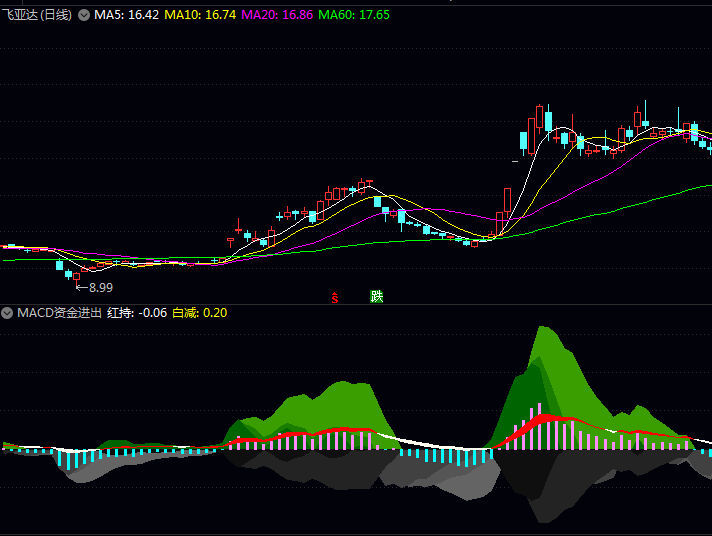The height and width of the screenshot is (536, 712).
Task: Click the 白减: 0.20 value label
Action: [199, 313]
